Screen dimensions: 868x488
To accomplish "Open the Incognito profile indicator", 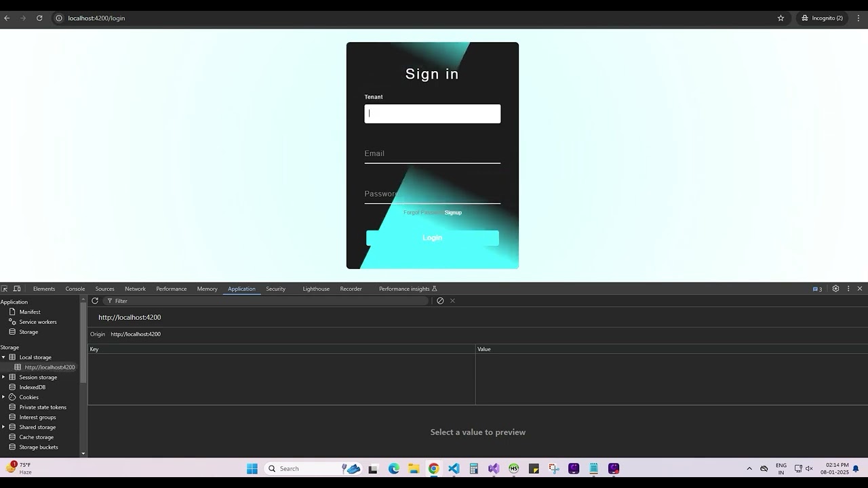I will tap(822, 18).
